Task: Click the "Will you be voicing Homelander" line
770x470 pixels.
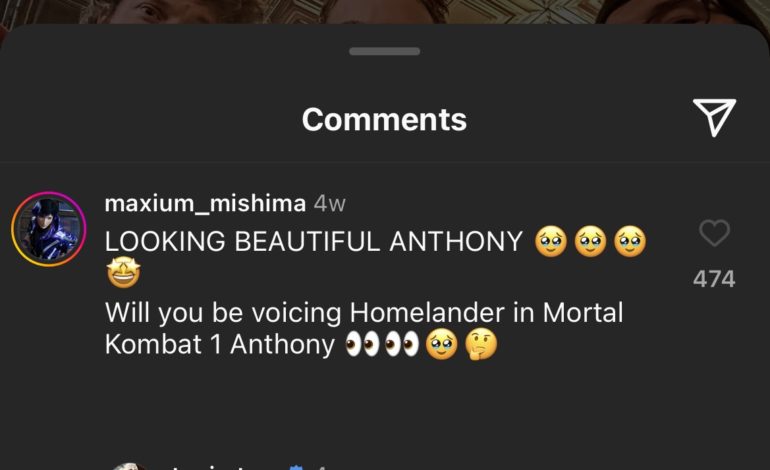Action: 364,312
